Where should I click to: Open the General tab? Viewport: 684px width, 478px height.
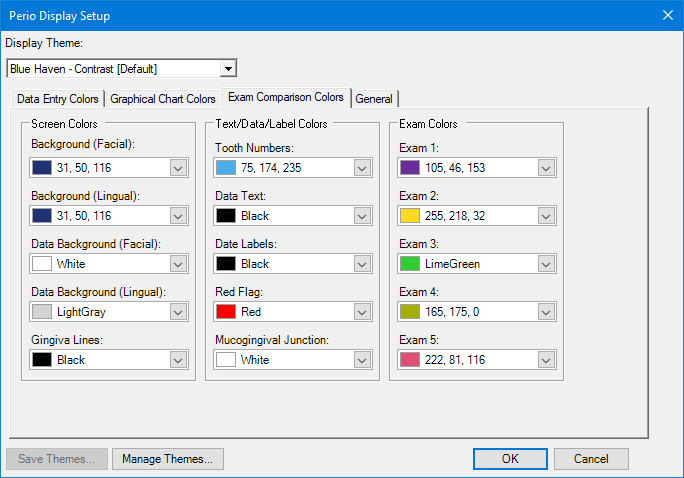click(x=375, y=99)
